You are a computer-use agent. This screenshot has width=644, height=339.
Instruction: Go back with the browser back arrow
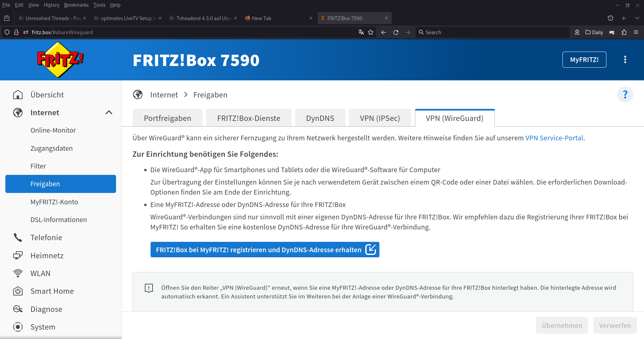[384, 32]
